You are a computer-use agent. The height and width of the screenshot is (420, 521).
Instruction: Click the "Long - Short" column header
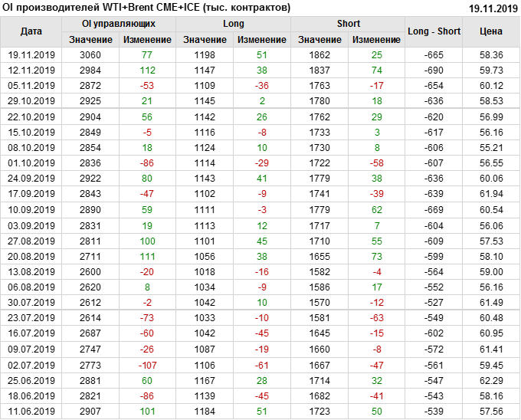click(434, 31)
